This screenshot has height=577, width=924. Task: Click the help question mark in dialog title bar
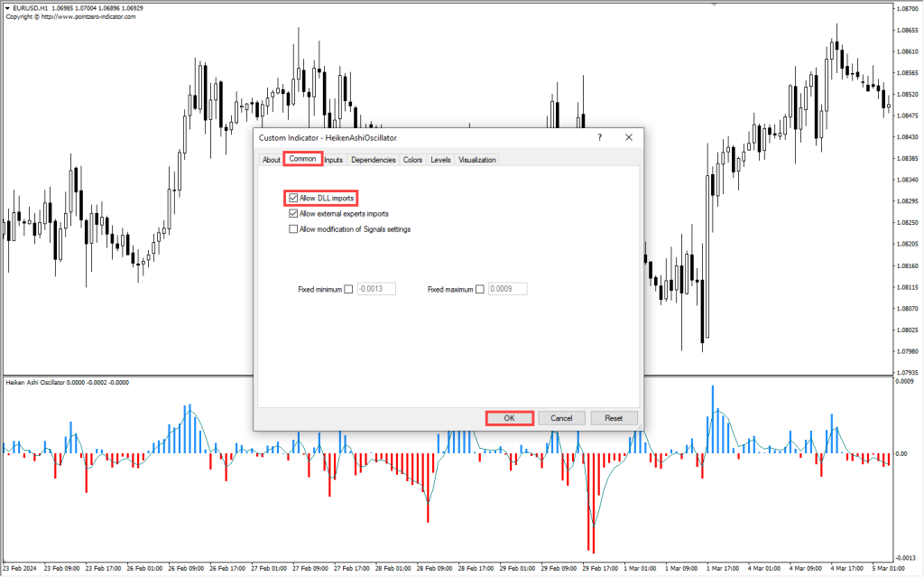coord(600,138)
